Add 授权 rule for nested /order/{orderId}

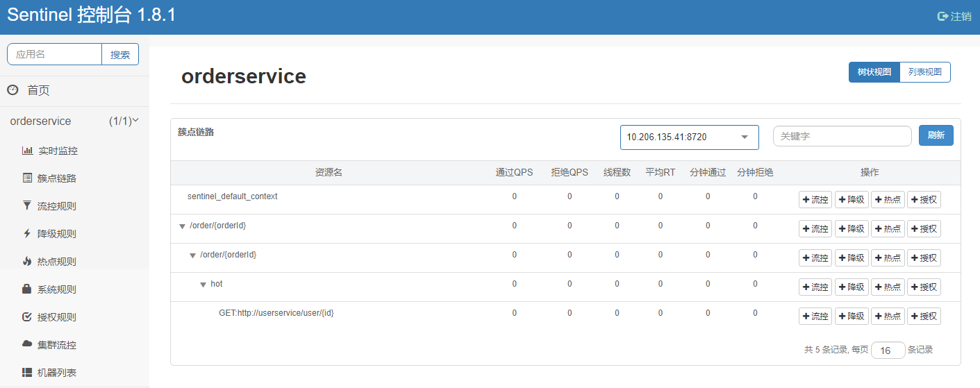pos(924,258)
